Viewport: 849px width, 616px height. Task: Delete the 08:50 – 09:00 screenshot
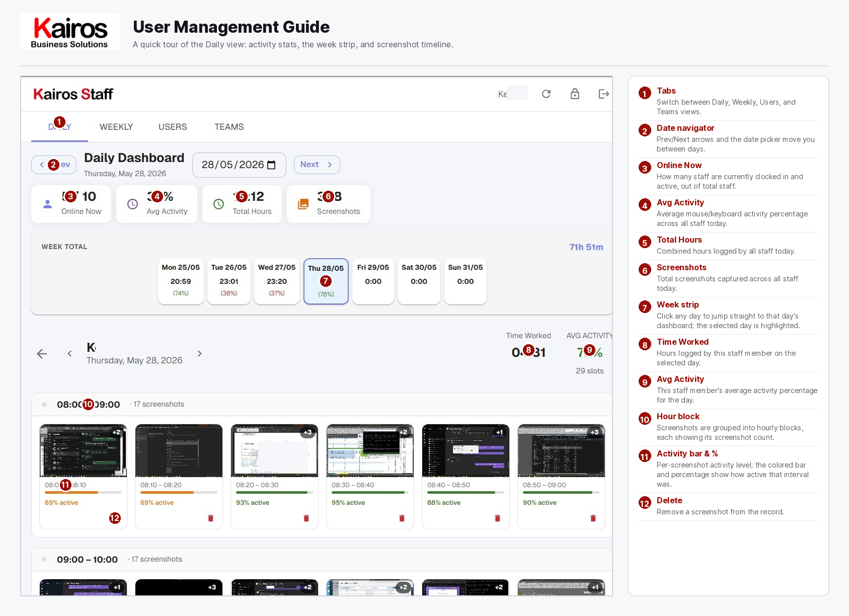coord(593,518)
